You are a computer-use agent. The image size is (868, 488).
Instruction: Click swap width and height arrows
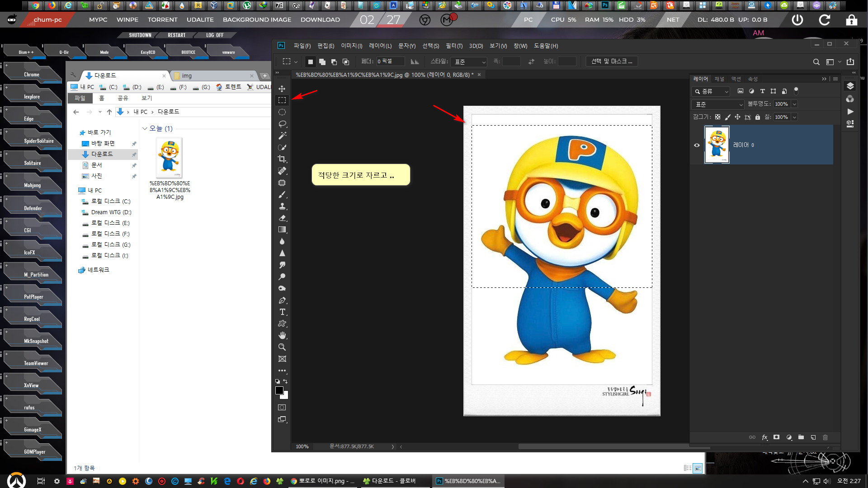point(531,61)
